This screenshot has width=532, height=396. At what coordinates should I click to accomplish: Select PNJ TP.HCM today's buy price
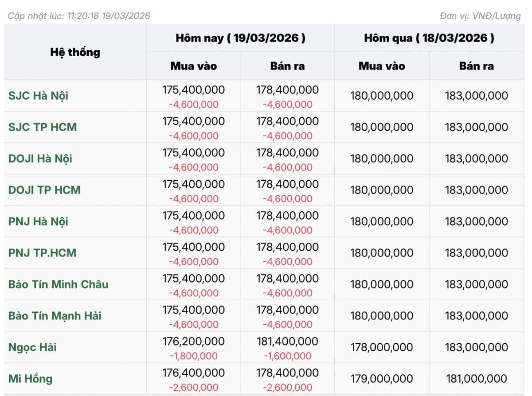tap(194, 247)
